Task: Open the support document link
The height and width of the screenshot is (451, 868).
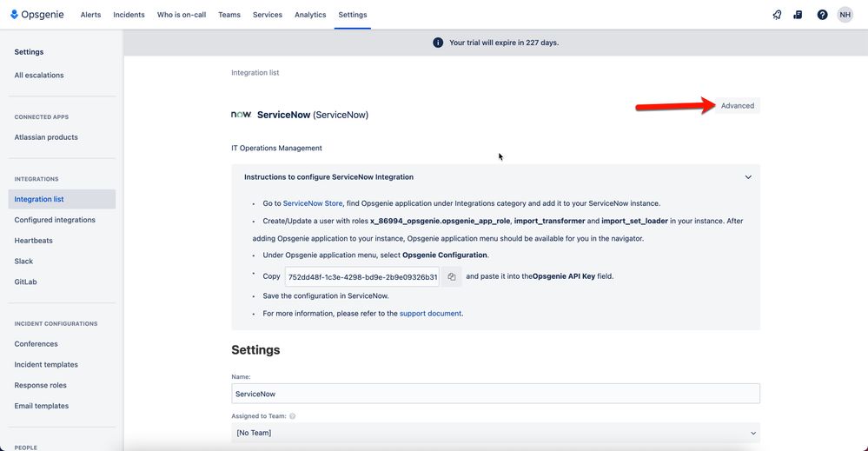Action: pyautogui.click(x=431, y=313)
